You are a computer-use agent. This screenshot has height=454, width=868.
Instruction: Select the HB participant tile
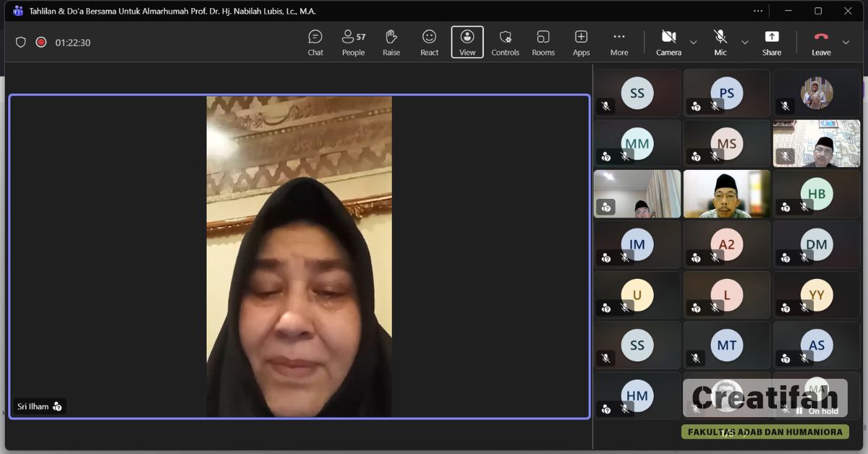coord(816,194)
